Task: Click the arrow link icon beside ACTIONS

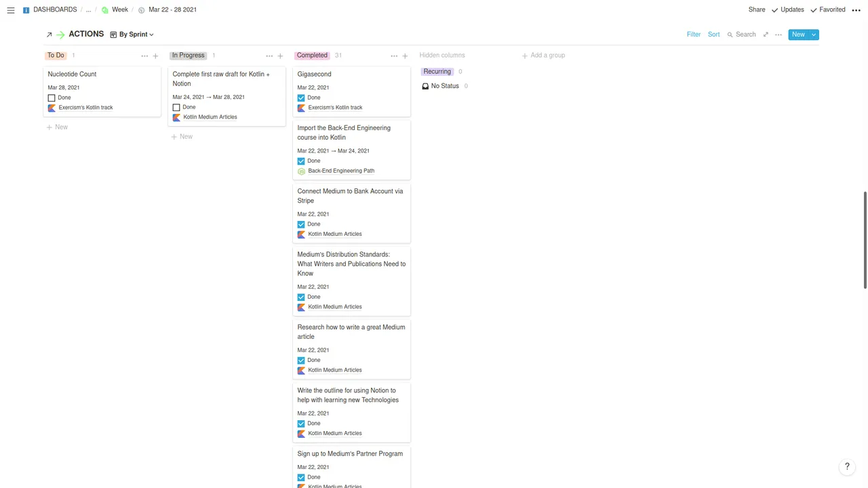Action: (x=50, y=35)
